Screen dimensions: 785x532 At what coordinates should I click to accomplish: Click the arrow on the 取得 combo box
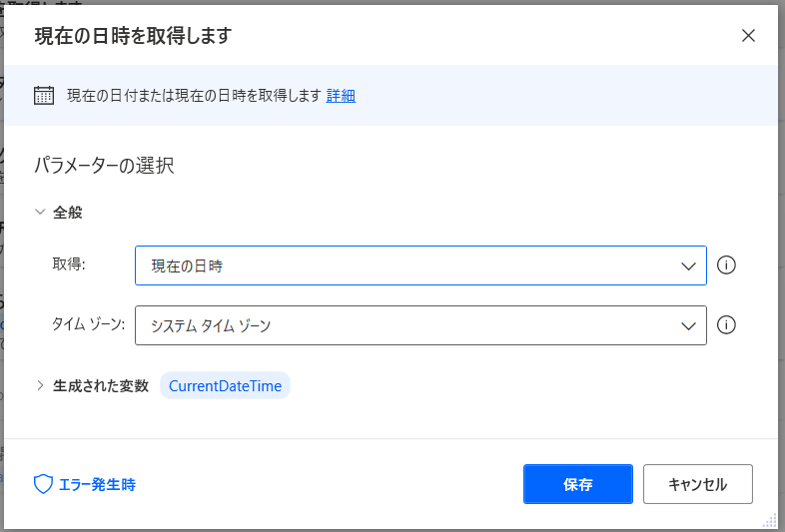(x=688, y=266)
